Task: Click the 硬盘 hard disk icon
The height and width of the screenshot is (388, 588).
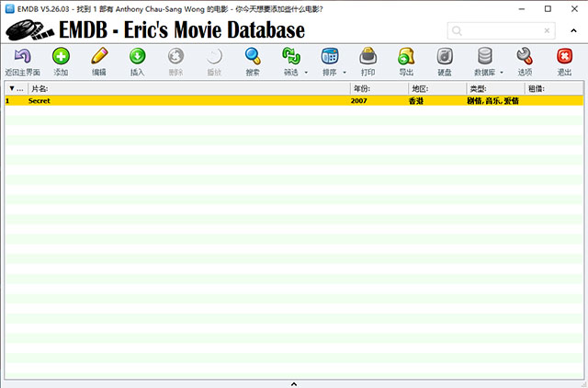Action: (x=445, y=56)
